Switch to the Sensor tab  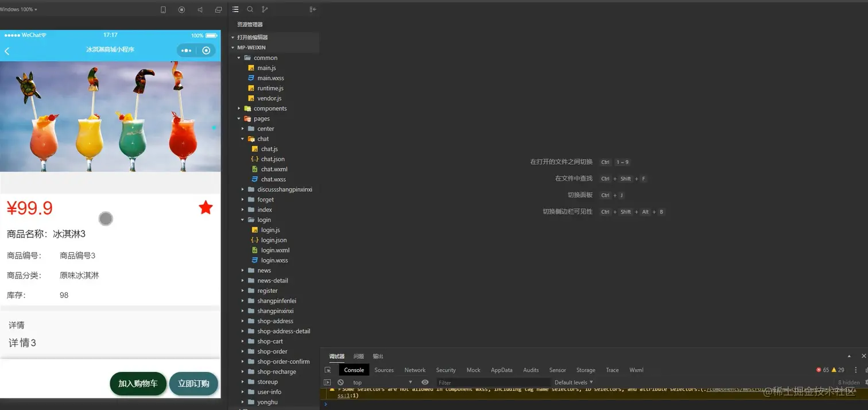point(557,370)
